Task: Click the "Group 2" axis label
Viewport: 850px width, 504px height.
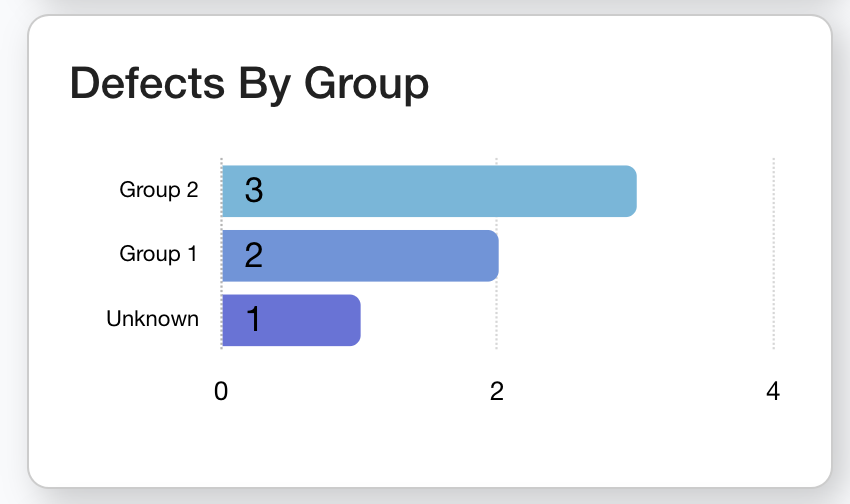Action: pos(159,190)
